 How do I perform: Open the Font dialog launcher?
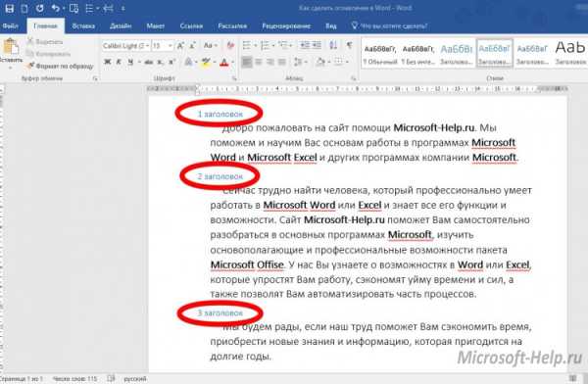(x=234, y=78)
